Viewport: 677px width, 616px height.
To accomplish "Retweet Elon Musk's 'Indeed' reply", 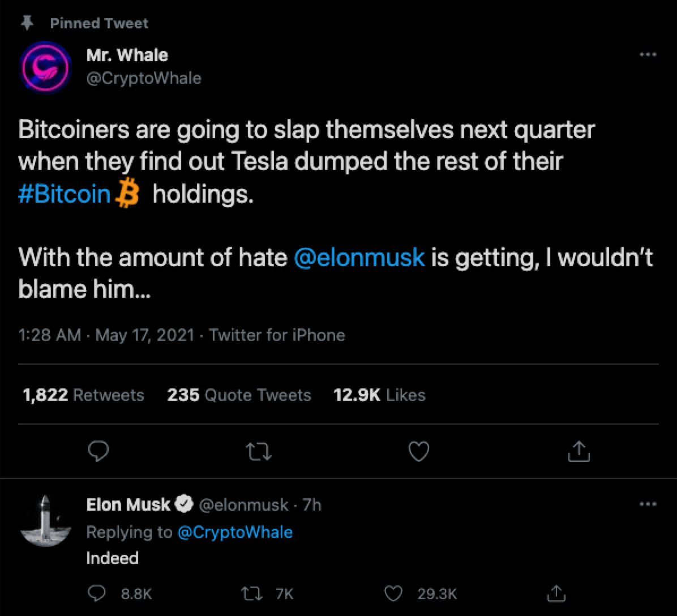I will coord(251,593).
